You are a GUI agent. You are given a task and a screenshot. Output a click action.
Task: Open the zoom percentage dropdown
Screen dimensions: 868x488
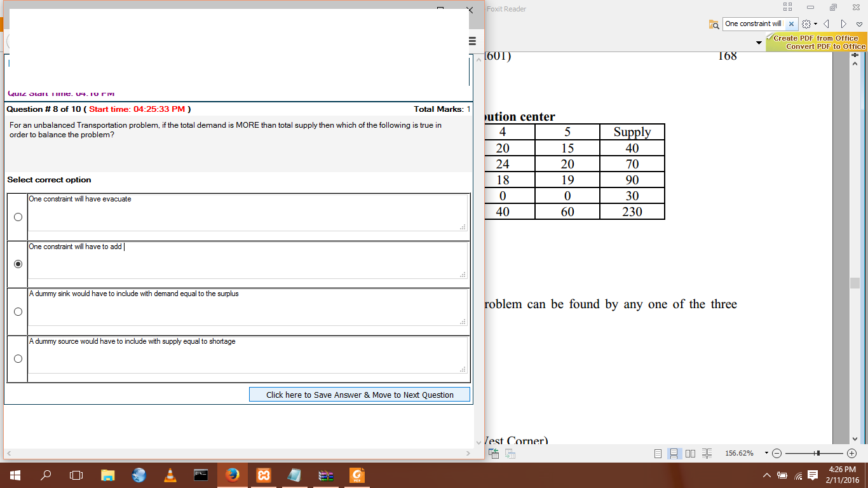766,453
